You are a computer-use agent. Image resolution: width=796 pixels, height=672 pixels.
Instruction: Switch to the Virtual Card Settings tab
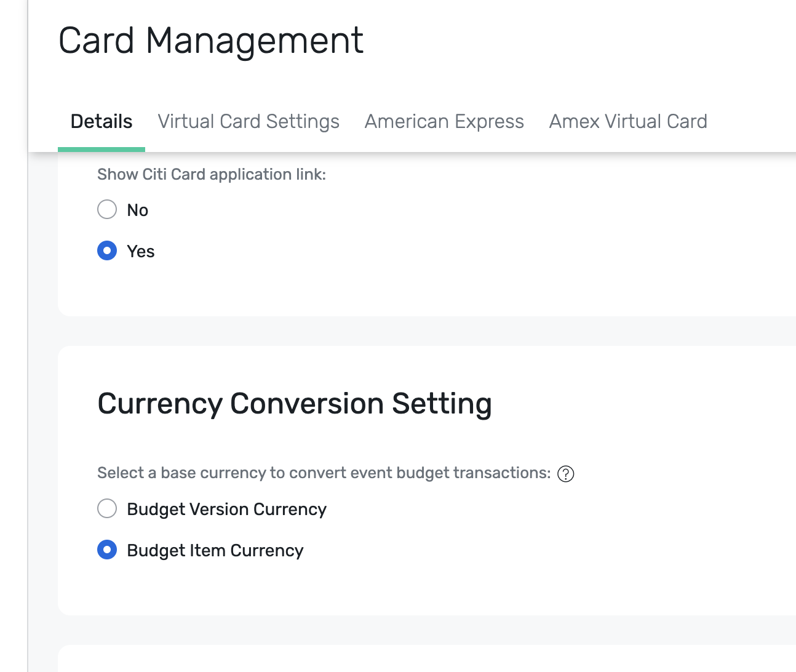(249, 121)
